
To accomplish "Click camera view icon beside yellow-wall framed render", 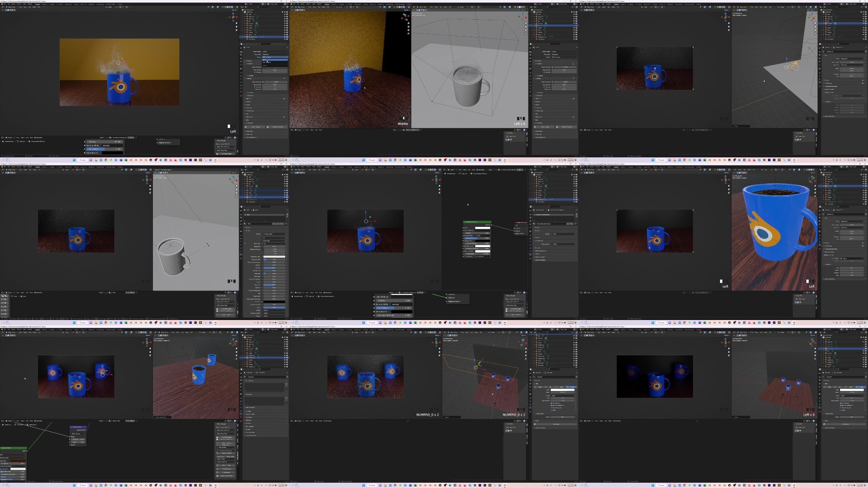I will point(236,30).
